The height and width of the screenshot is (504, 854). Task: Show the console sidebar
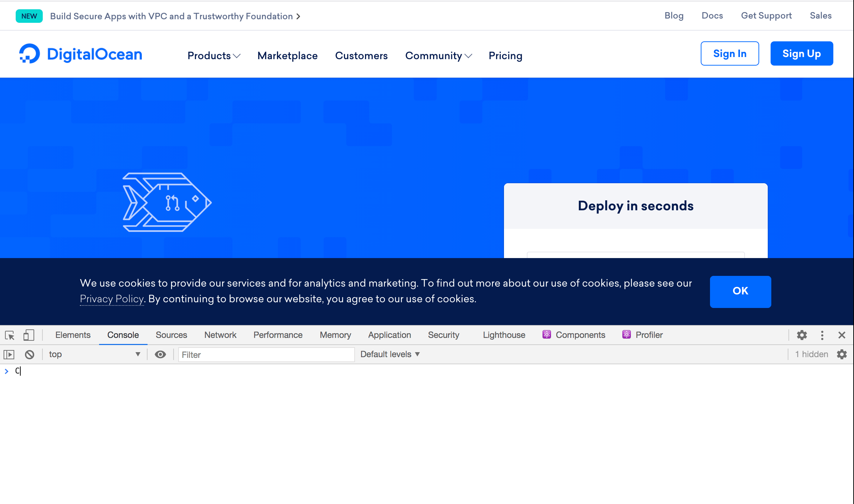(9, 354)
